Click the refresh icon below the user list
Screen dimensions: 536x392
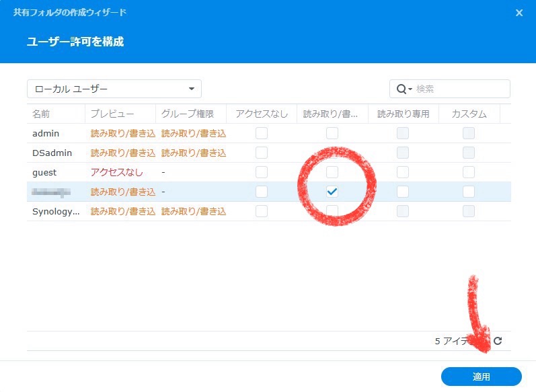pyautogui.click(x=498, y=341)
